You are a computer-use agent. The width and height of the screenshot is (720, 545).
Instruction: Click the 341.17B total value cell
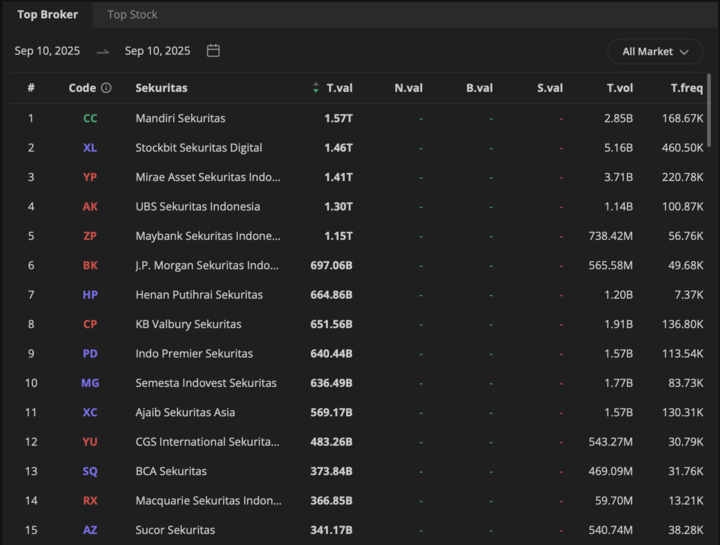coord(332,530)
